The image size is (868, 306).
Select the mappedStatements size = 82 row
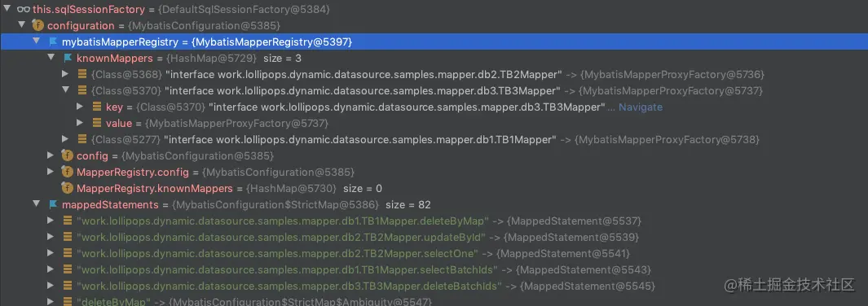[434, 204]
